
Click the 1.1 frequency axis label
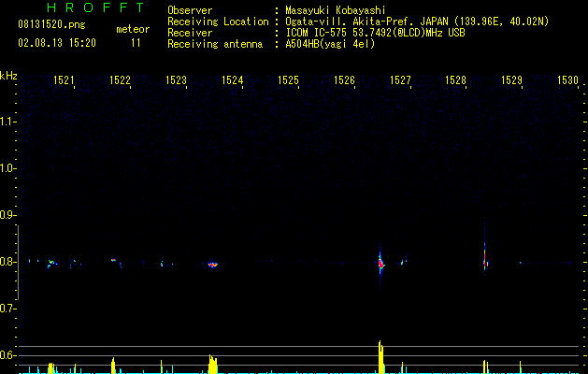7,122
